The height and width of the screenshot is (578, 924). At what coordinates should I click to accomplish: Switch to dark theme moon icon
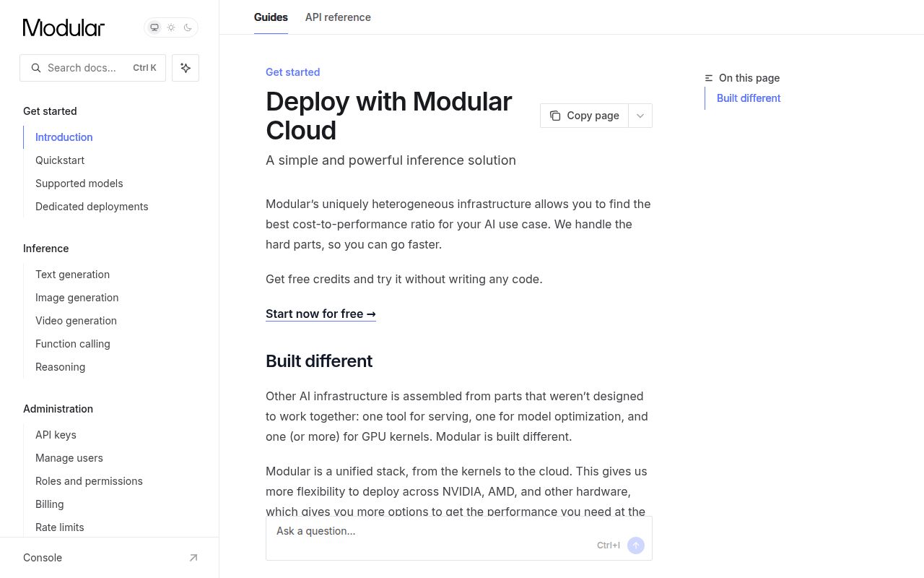click(x=188, y=27)
